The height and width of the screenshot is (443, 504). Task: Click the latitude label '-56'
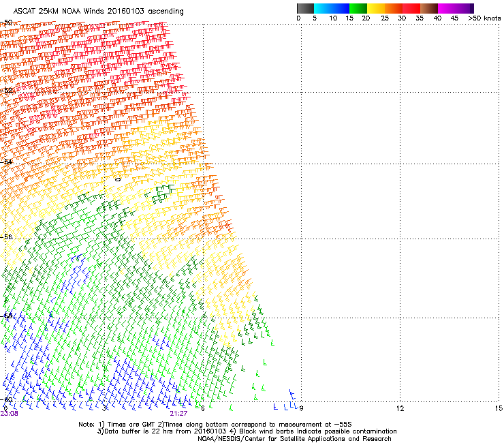point(6,236)
